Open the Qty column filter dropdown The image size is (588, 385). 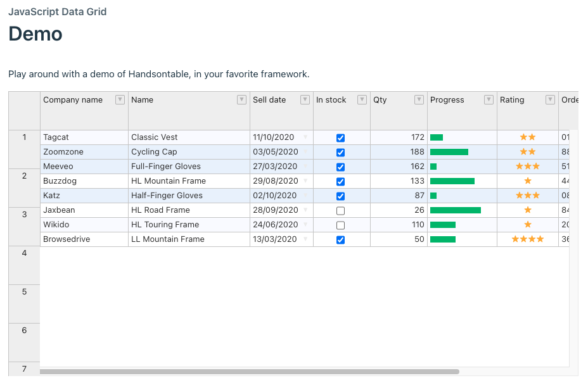[x=419, y=99]
